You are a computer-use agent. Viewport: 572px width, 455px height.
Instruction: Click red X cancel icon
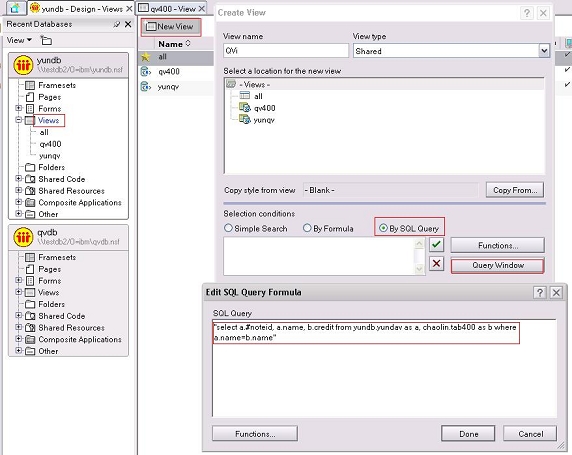pyautogui.click(x=436, y=263)
